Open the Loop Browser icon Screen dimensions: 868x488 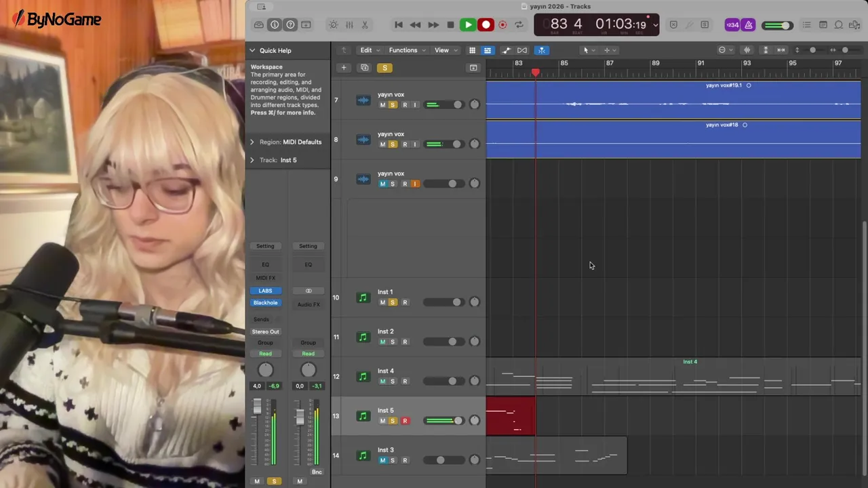coord(839,25)
